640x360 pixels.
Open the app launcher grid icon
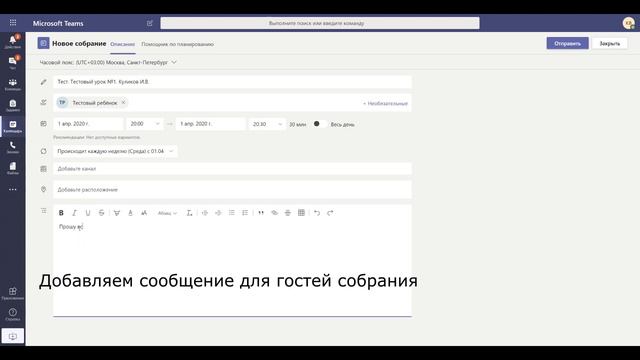coord(13,23)
